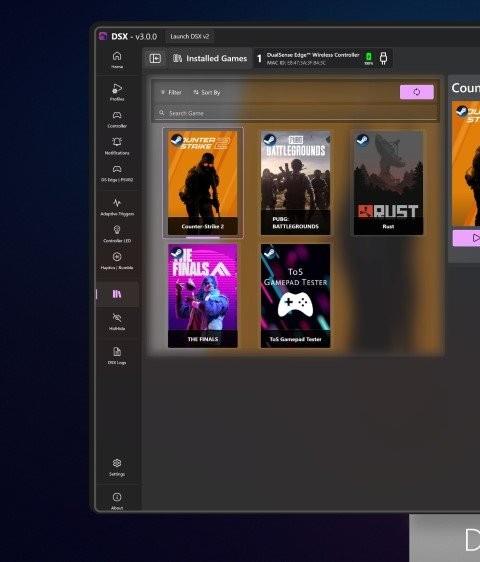Select the DualSense Edge Wireless Controller entry
Image resolution: width=480 pixels, height=562 pixels.
pos(323,58)
